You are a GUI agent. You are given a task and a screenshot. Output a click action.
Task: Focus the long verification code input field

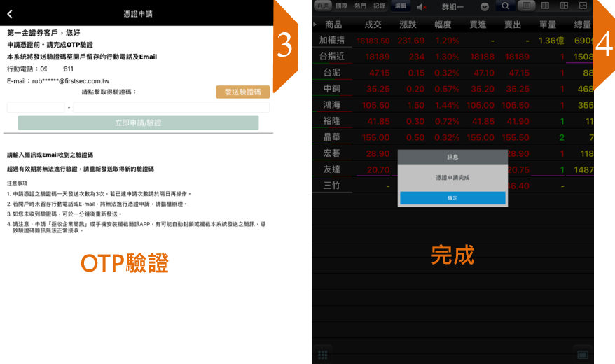[171, 107]
